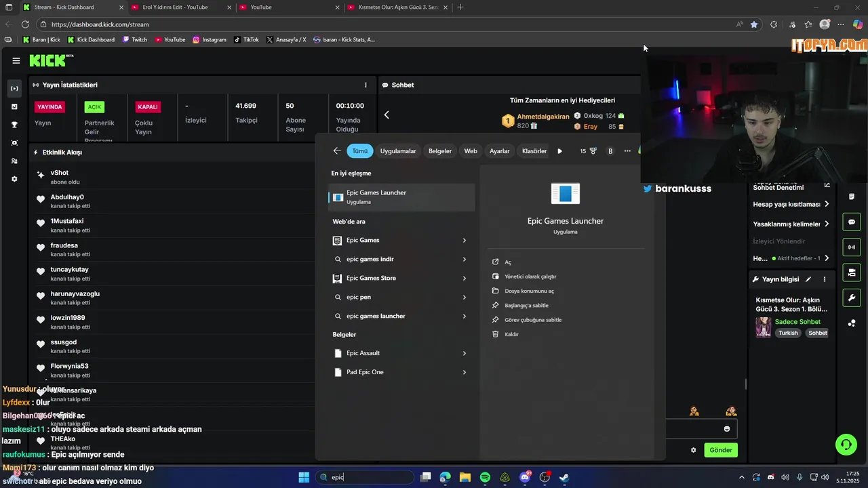Viewport: 868px width, 488px height.
Task: Click the back arrow in Windows search
Action: tap(337, 151)
